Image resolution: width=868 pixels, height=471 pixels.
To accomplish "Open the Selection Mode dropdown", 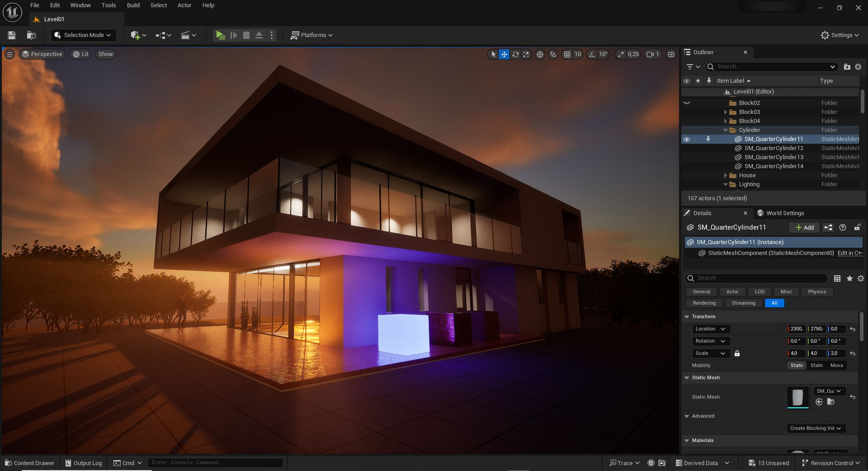I will 83,35.
